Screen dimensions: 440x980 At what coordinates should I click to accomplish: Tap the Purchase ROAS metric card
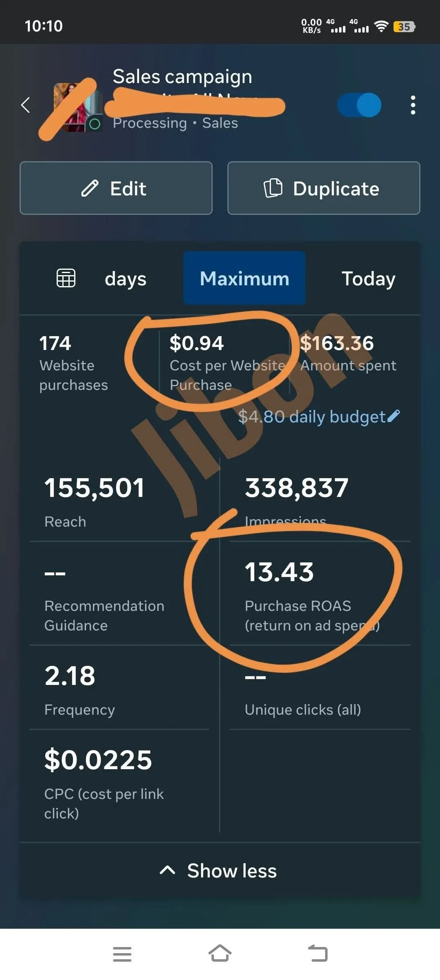click(x=311, y=594)
